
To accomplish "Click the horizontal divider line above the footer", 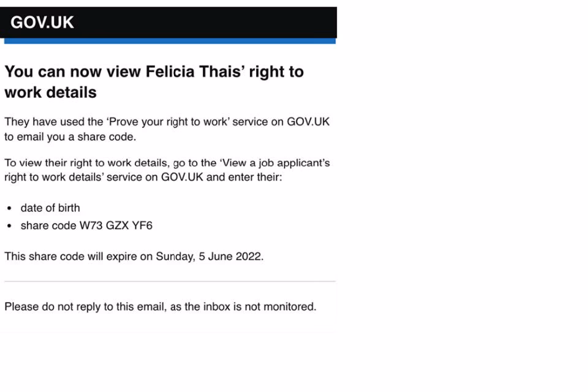I will coord(170,281).
